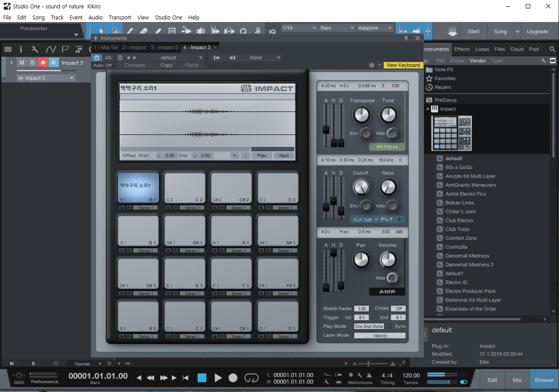
Task: Open the Studio One menu
Action: [168, 17]
